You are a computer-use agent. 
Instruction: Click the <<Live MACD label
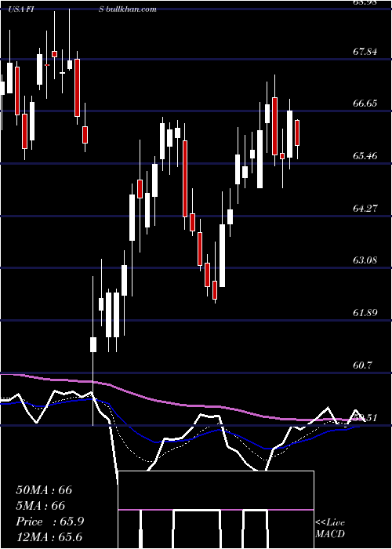pyautogui.click(x=330, y=529)
